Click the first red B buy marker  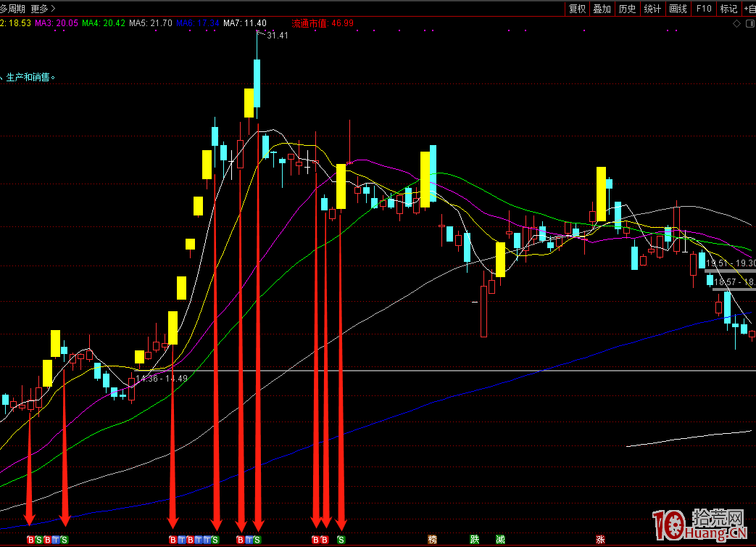click(30, 540)
